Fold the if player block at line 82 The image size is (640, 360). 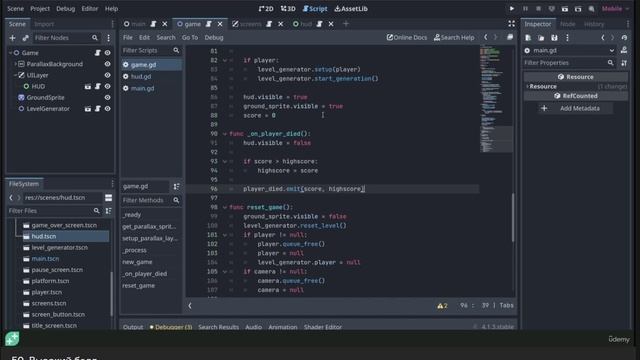pyautogui.click(x=224, y=60)
